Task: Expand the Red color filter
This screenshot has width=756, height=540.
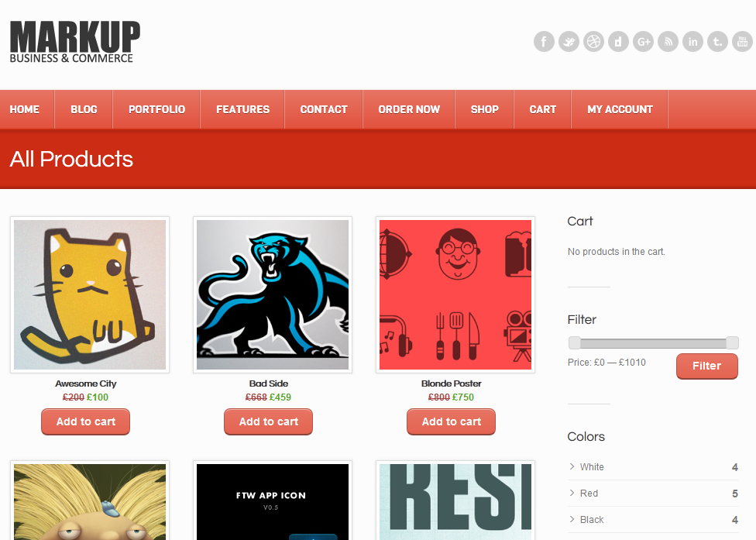Action: [653, 494]
